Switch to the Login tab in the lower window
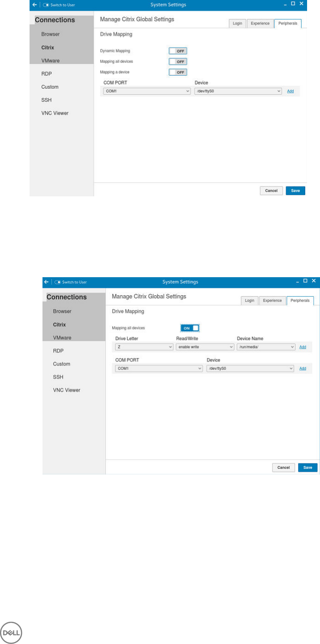Screen dimensions: 320x644 [x=250, y=301]
